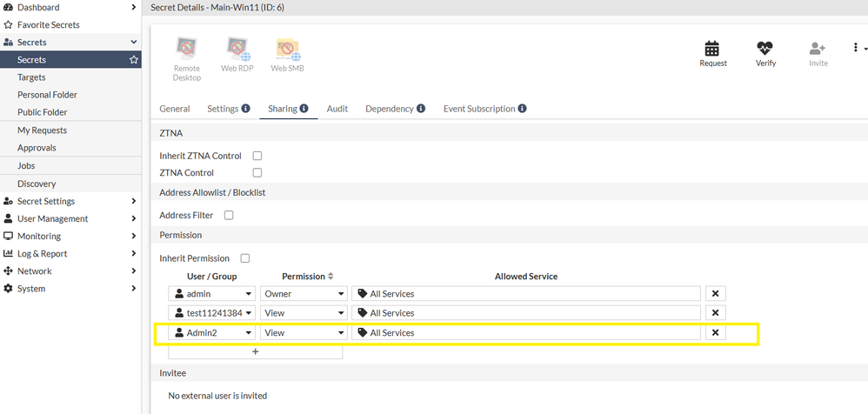
Task: Favorite the Secrets page star icon
Action: [x=134, y=60]
